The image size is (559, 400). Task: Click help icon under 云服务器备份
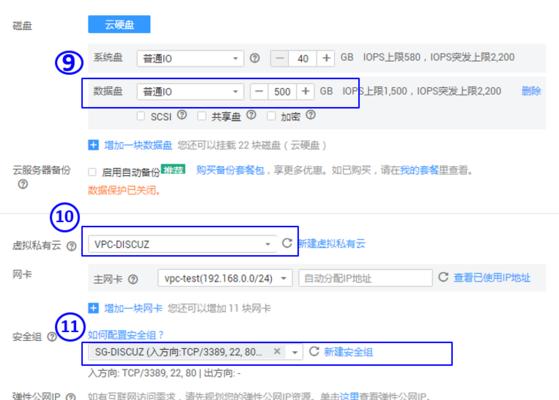[x=23, y=184]
